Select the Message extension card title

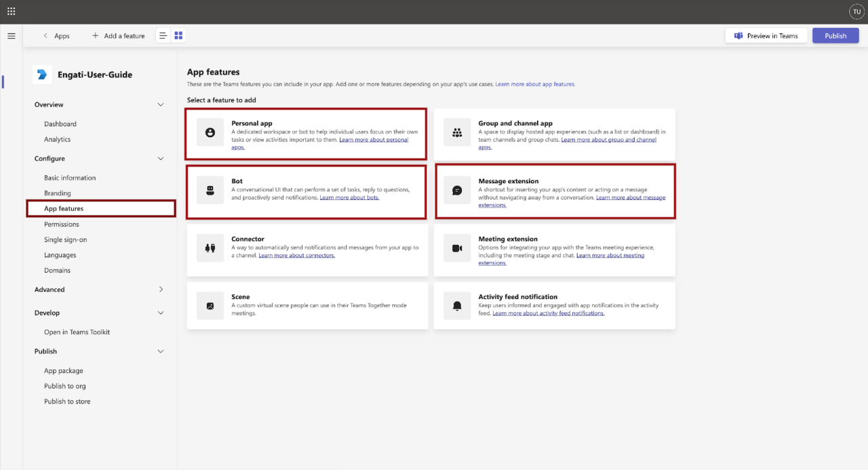509,181
